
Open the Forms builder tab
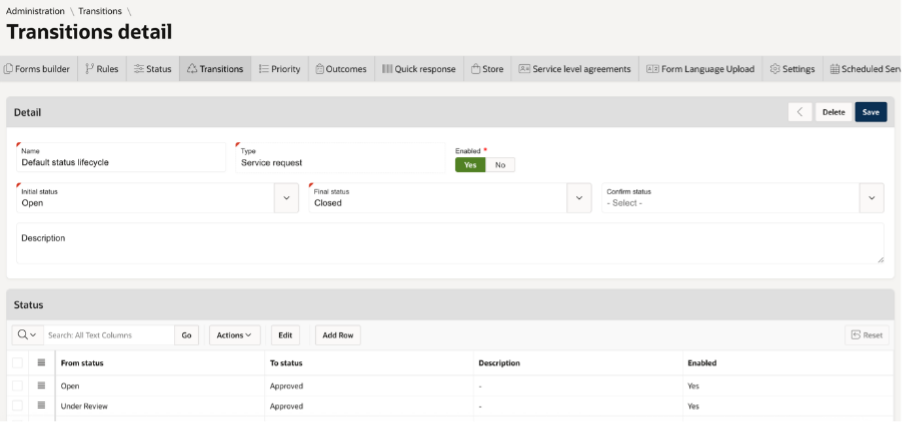38,68
